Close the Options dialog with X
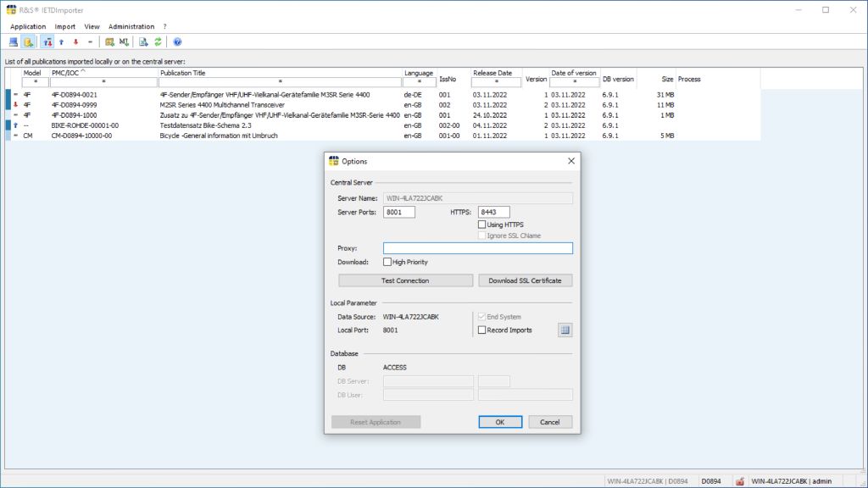Viewport: 868px width, 488px height. (x=570, y=161)
